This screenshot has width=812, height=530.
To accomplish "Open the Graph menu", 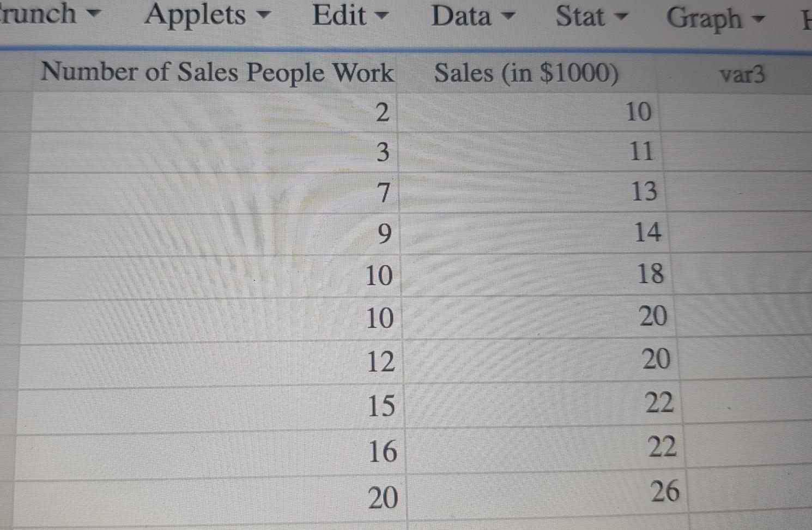I will coord(707,18).
